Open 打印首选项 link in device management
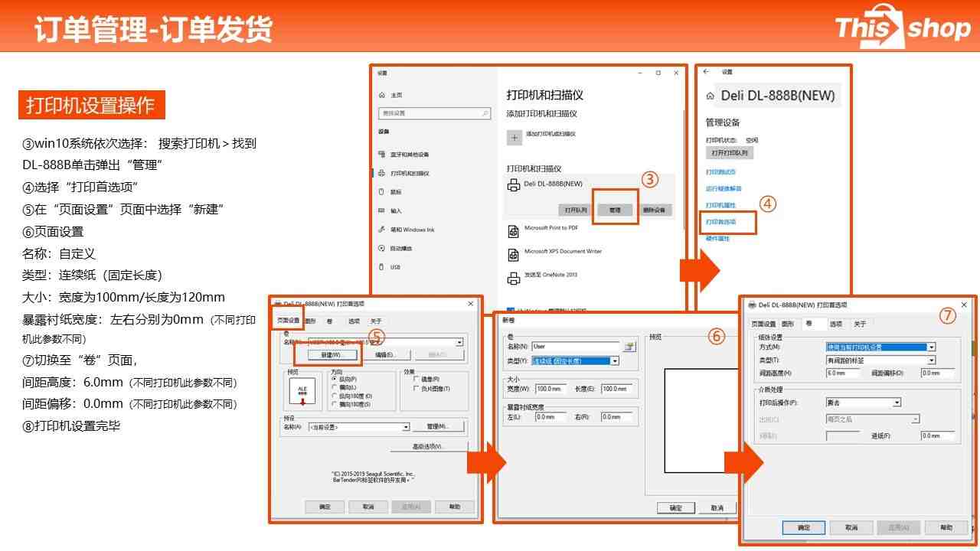 [x=720, y=222]
